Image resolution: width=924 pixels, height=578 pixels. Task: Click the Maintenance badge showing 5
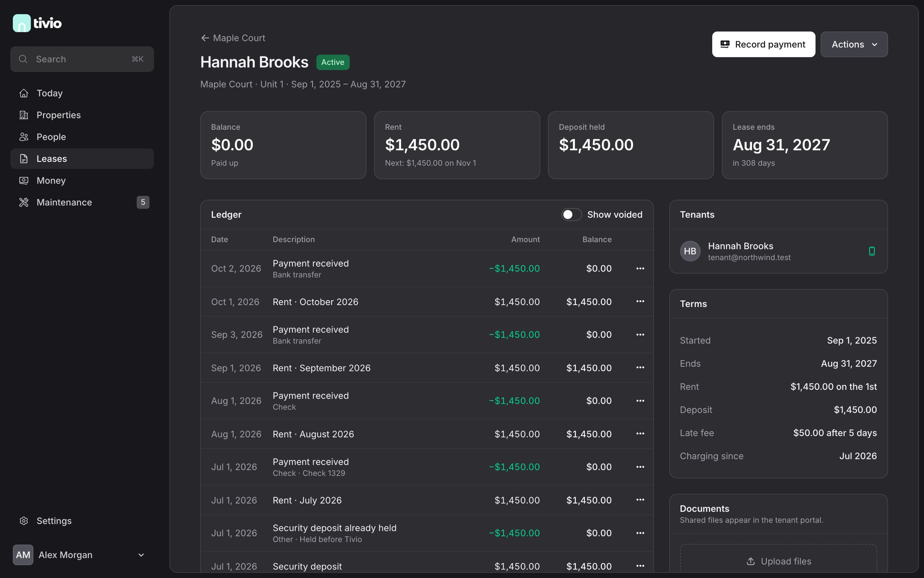pyautogui.click(x=143, y=202)
